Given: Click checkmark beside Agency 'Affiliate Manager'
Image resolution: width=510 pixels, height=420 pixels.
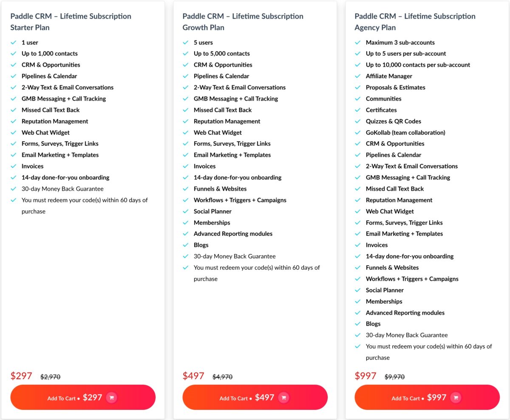Looking at the screenshot, I should [x=358, y=76].
